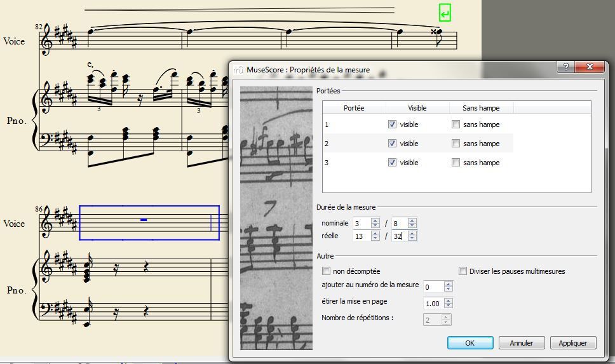Click the treble clef of Voice staff measure 86

pyautogui.click(x=47, y=222)
